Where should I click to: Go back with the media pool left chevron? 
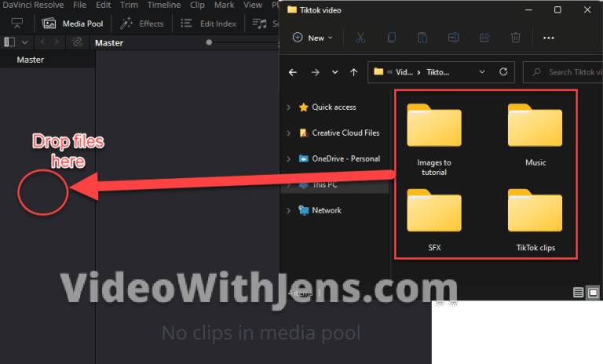[42, 42]
